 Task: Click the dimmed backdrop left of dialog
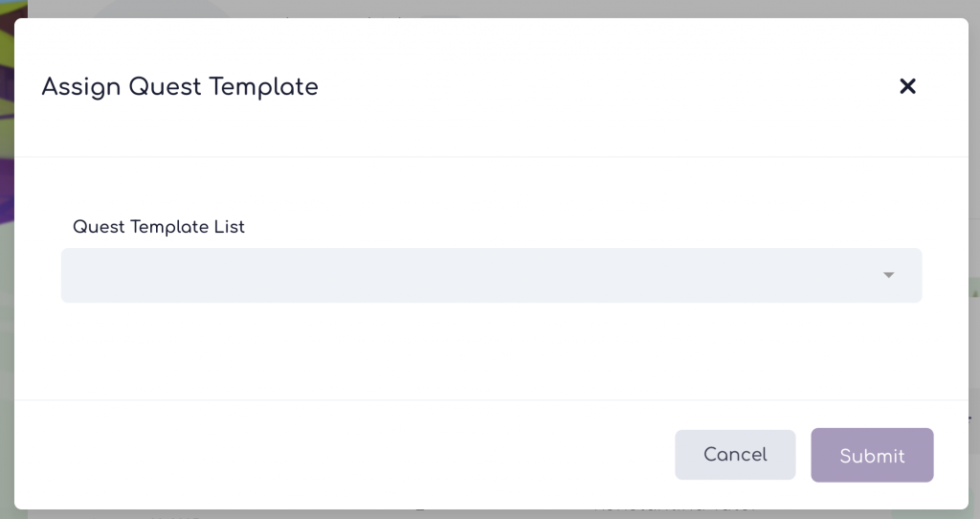coord(7,287)
